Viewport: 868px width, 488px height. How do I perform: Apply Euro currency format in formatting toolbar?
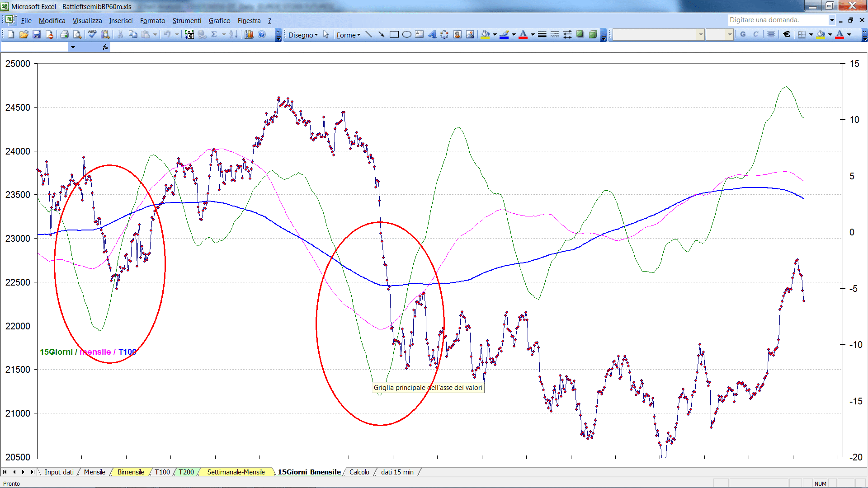[x=787, y=34]
